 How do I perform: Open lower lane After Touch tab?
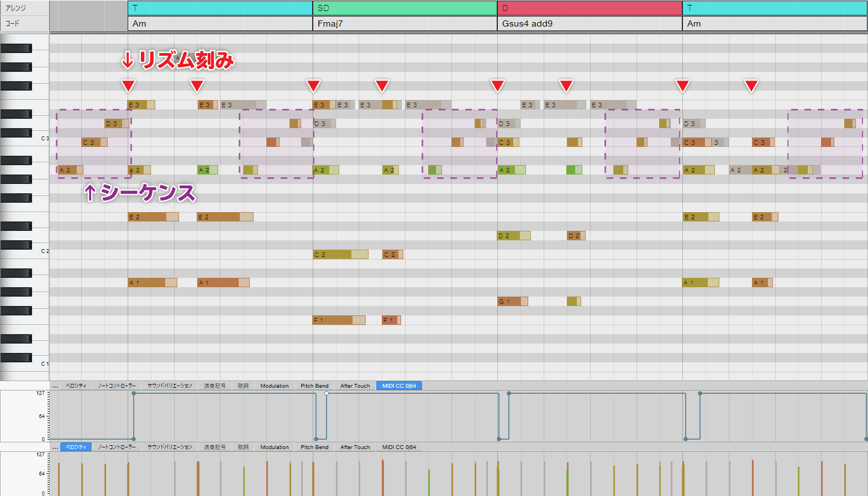point(355,447)
